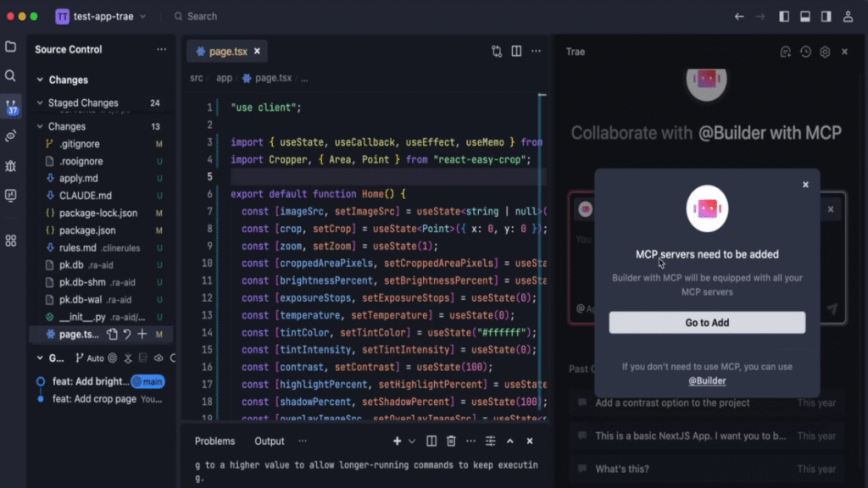
Task: Open more terminal actions ellipsis
Action: [x=470, y=441]
